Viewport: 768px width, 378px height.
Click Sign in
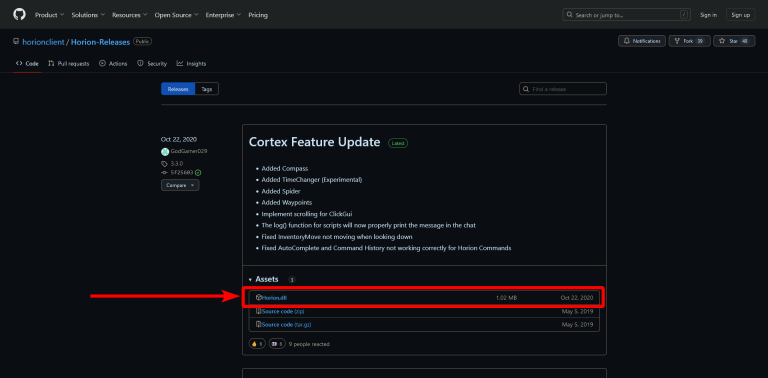(708, 15)
